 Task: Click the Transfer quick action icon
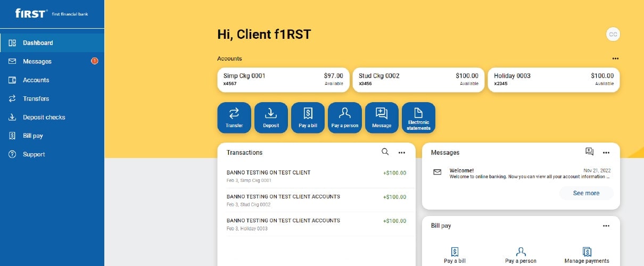click(x=234, y=113)
